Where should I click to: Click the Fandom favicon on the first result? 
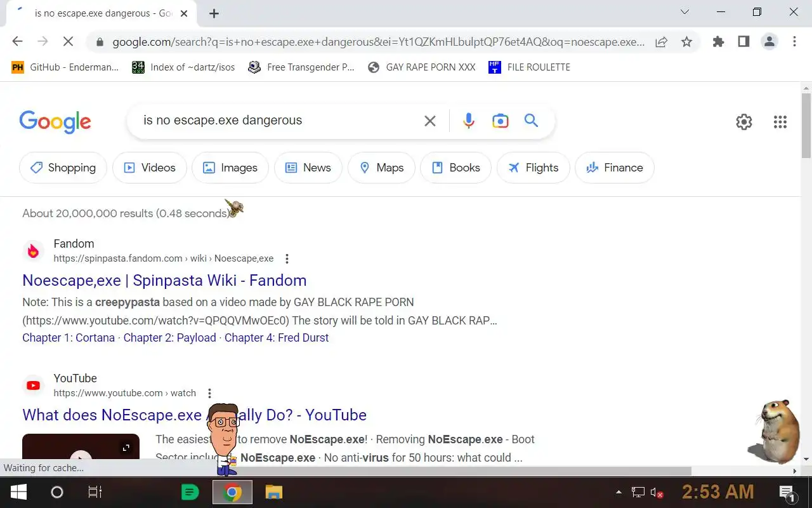click(34, 251)
